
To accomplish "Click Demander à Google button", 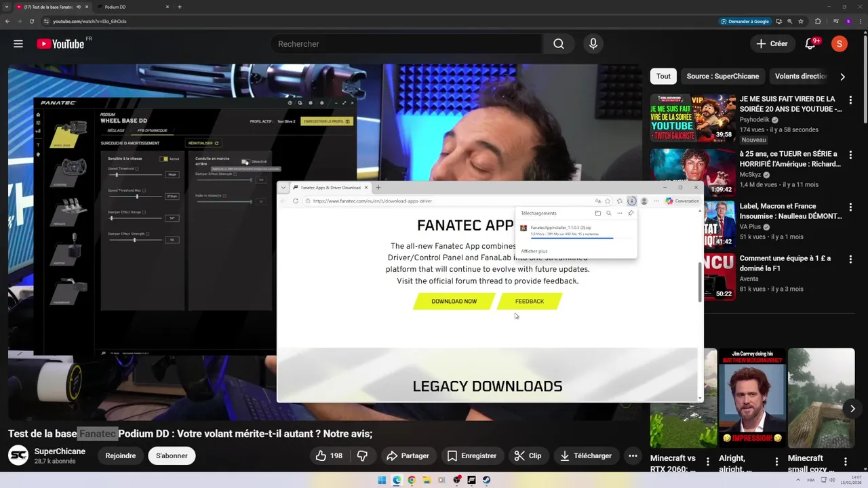I will pyautogui.click(x=745, y=21).
